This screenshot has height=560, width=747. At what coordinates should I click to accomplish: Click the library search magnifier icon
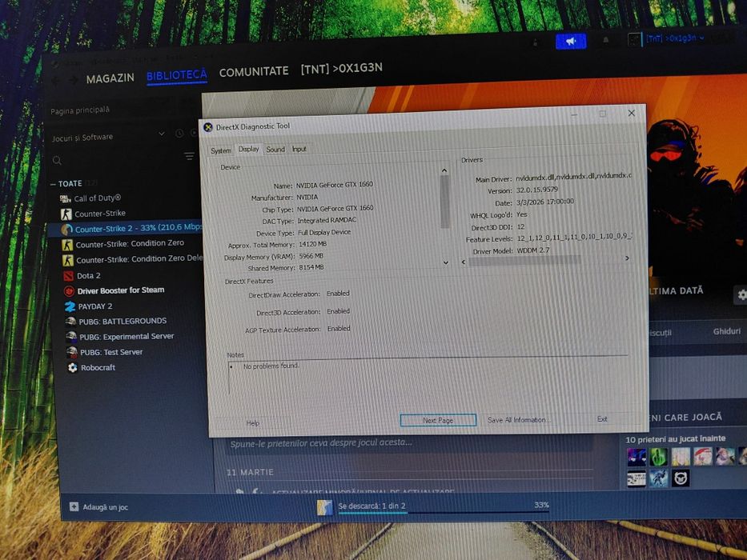pyautogui.click(x=57, y=161)
